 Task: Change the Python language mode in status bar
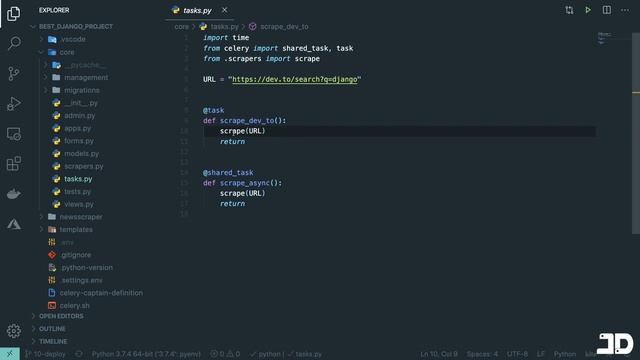tap(565, 354)
